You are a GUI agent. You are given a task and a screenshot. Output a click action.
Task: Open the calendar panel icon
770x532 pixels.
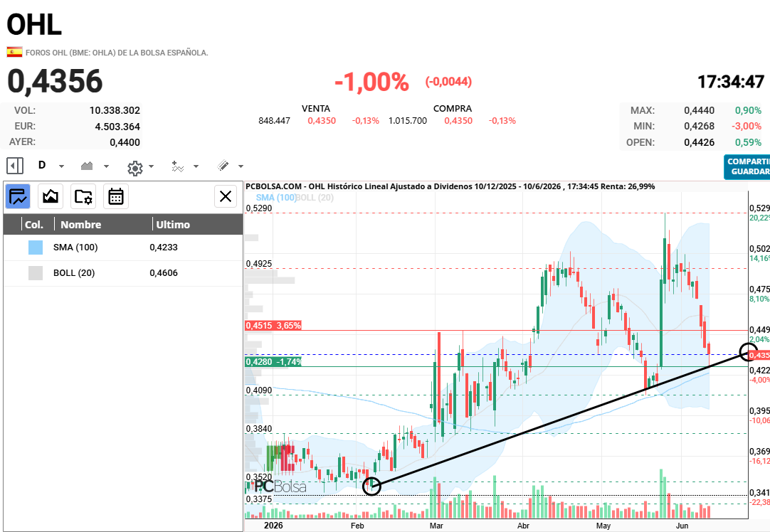pos(116,197)
